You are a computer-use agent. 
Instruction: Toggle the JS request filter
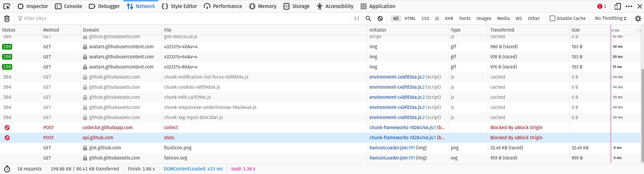click(x=437, y=18)
